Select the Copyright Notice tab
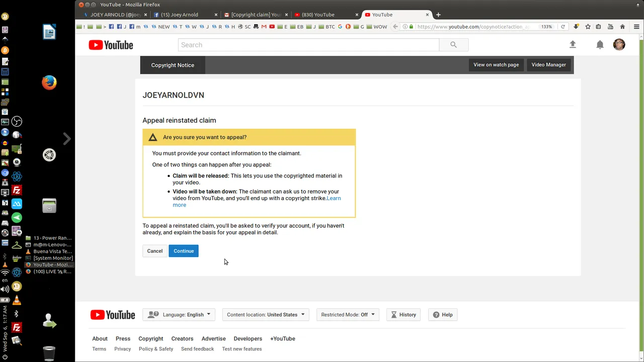644x362 pixels. coord(173,65)
